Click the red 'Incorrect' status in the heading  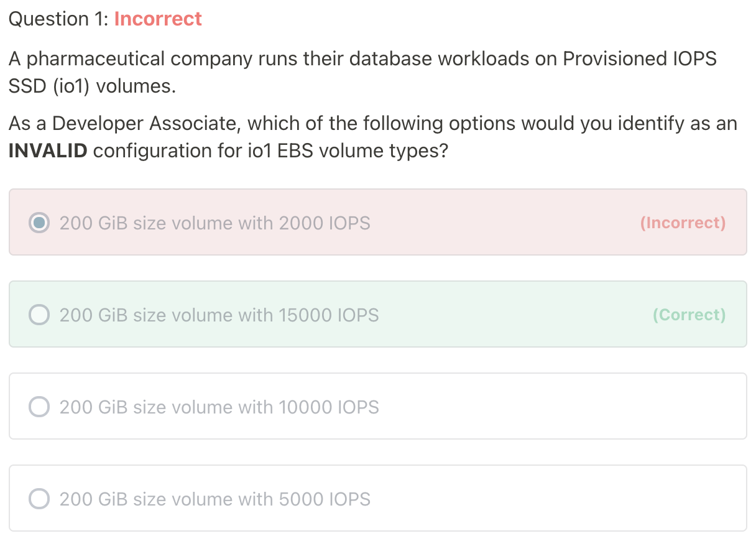[x=158, y=19]
